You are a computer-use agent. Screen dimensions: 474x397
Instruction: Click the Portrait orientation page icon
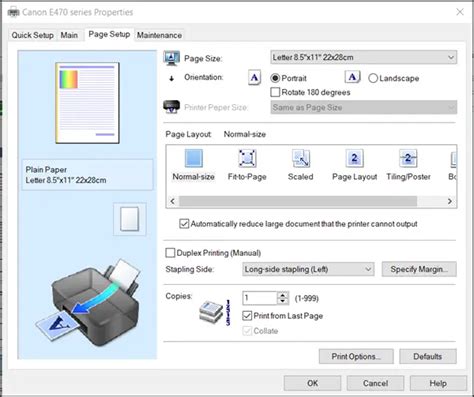254,78
